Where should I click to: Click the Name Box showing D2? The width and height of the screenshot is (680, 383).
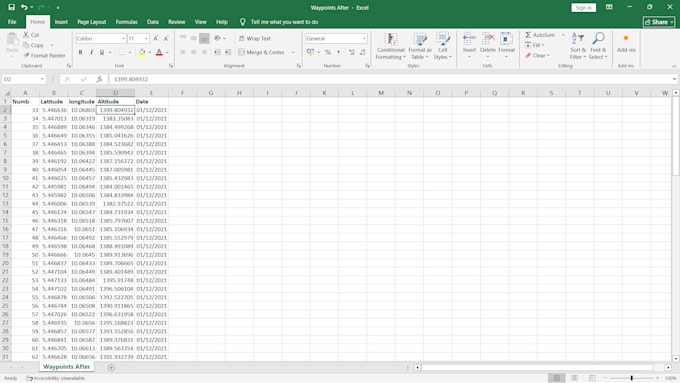click(23, 79)
